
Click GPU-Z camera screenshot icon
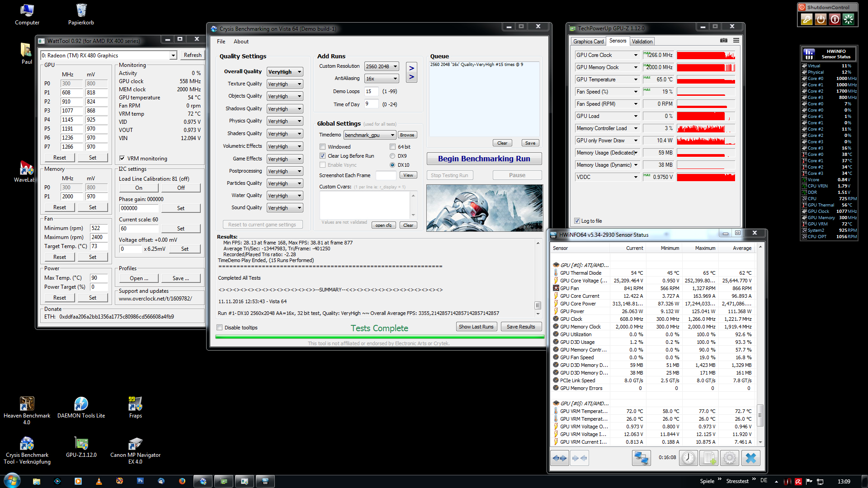click(x=724, y=41)
